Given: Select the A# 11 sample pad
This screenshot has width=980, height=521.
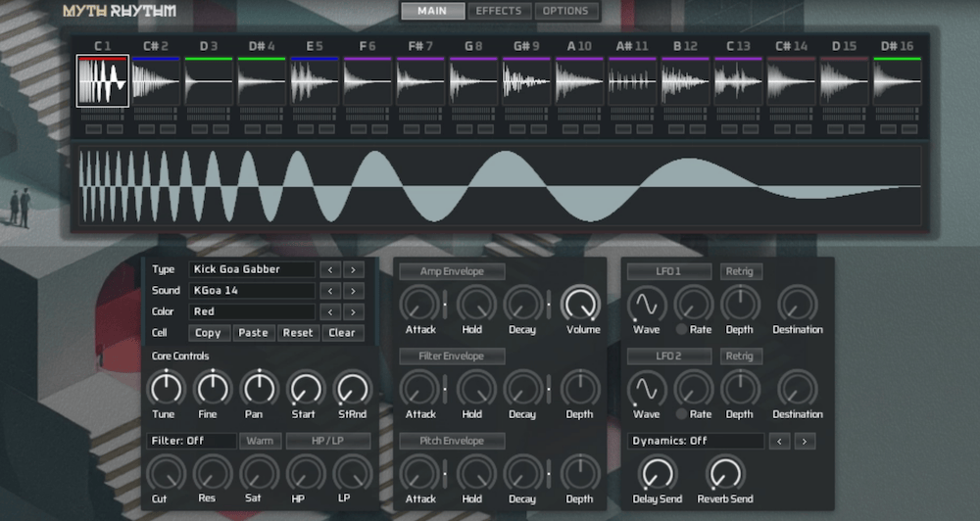Looking at the screenshot, I should click(x=632, y=81).
